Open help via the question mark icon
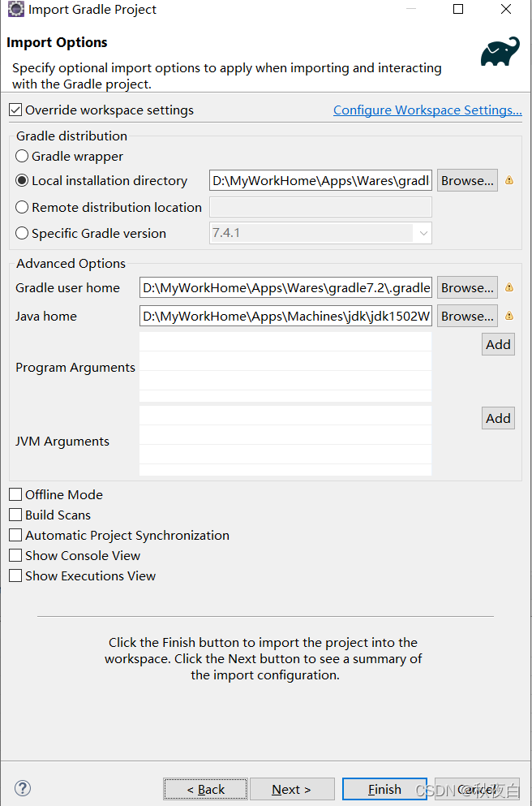Viewport: 532px width, 806px height. (x=23, y=788)
